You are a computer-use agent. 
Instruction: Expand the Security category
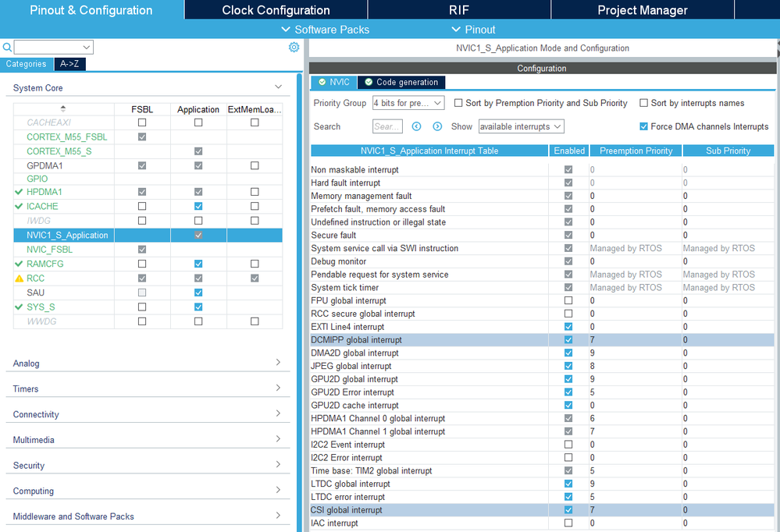pyautogui.click(x=279, y=464)
